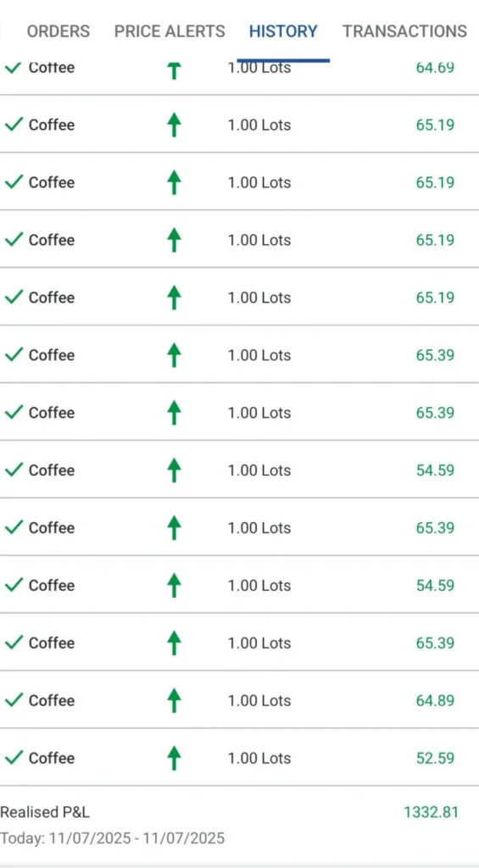Open the Today date range filter
Screen dimensions: 479x868
click(x=113, y=838)
